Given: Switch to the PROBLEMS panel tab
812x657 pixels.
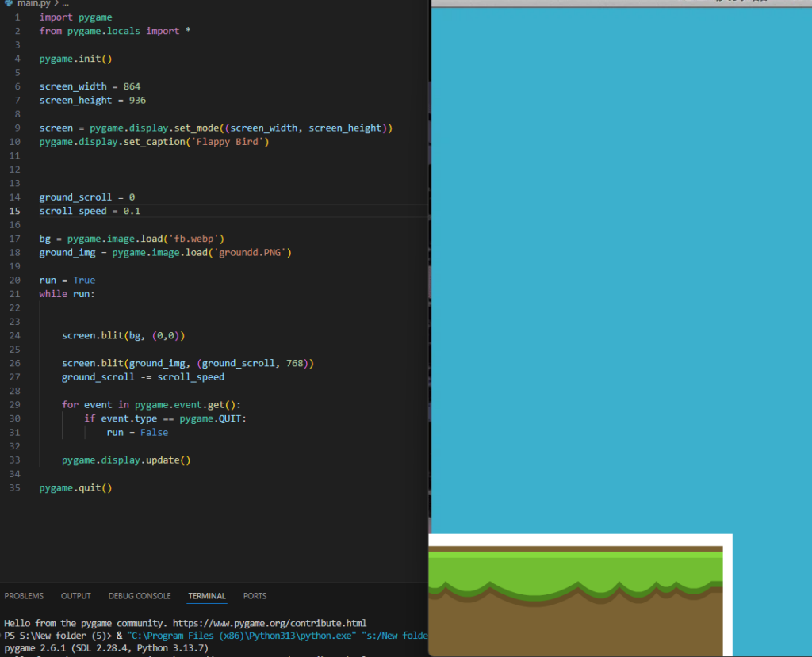Looking at the screenshot, I should pyautogui.click(x=24, y=596).
